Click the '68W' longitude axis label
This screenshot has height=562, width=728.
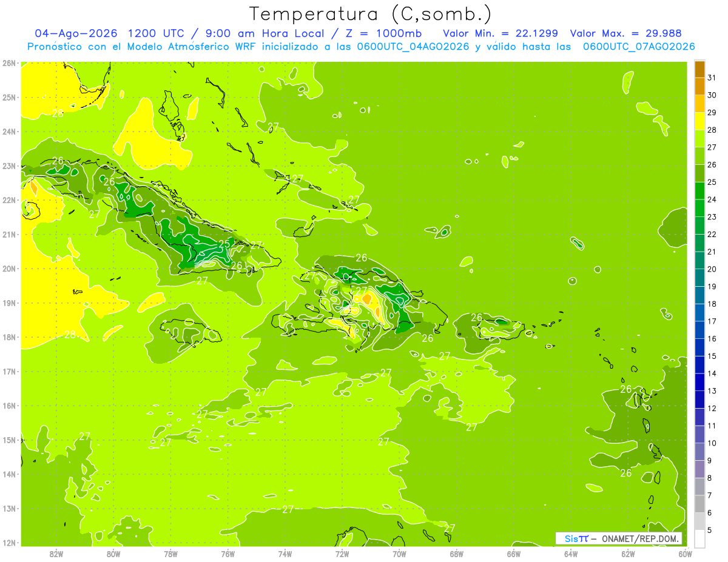pos(457,554)
